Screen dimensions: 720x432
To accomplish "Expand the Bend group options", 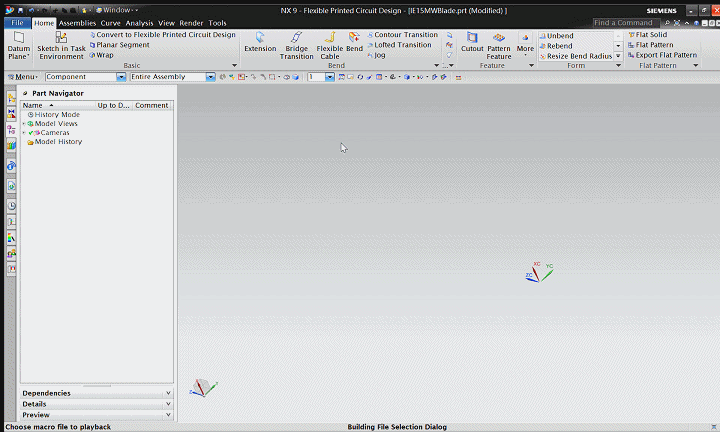I will pos(436,66).
